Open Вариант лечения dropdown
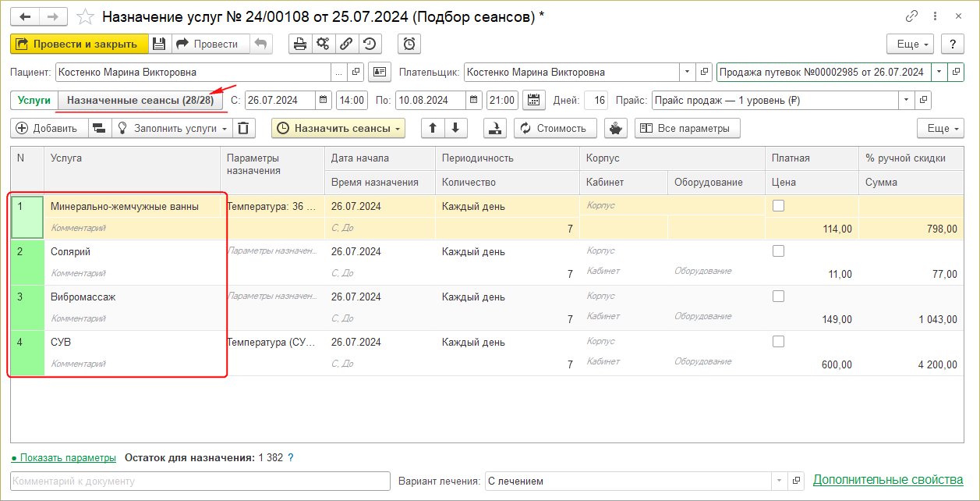 (778, 481)
